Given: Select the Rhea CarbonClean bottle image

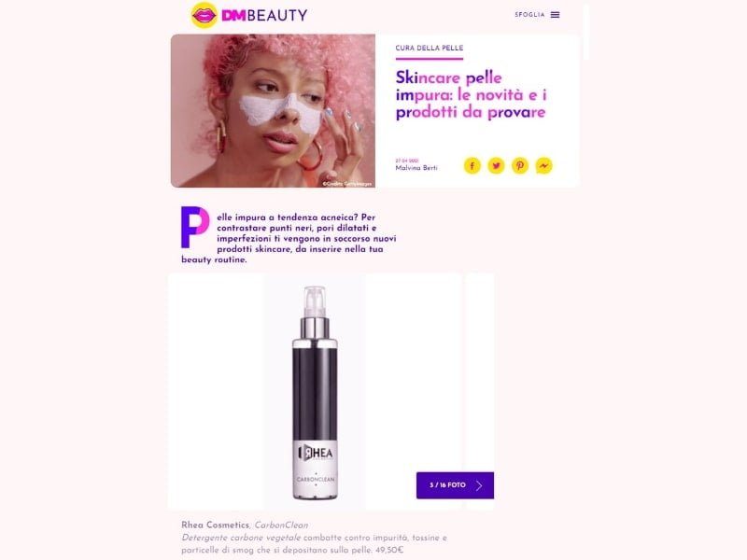Looking at the screenshot, I should point(315,392).
